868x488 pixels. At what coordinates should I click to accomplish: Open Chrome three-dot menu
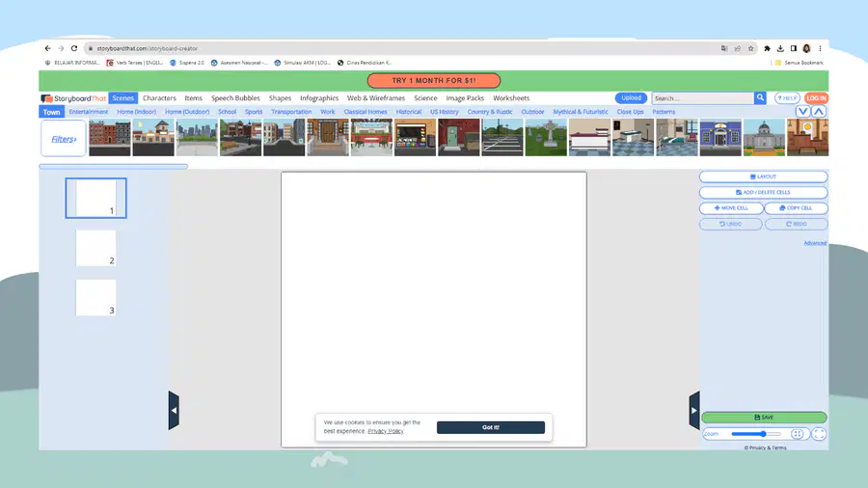point(821,48)
